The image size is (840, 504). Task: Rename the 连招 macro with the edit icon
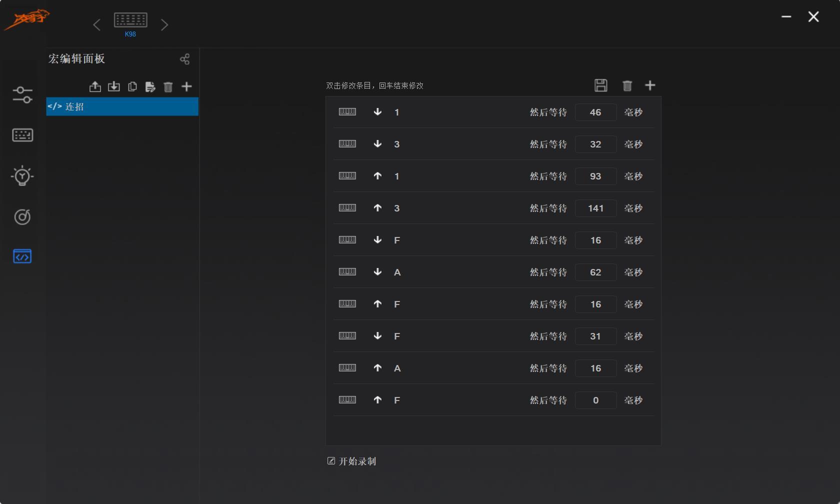pos(150,86)
